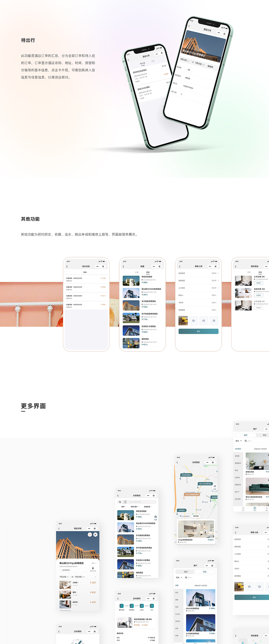Click 去签约 for 小羊公寓·201

tap(258, 283)
